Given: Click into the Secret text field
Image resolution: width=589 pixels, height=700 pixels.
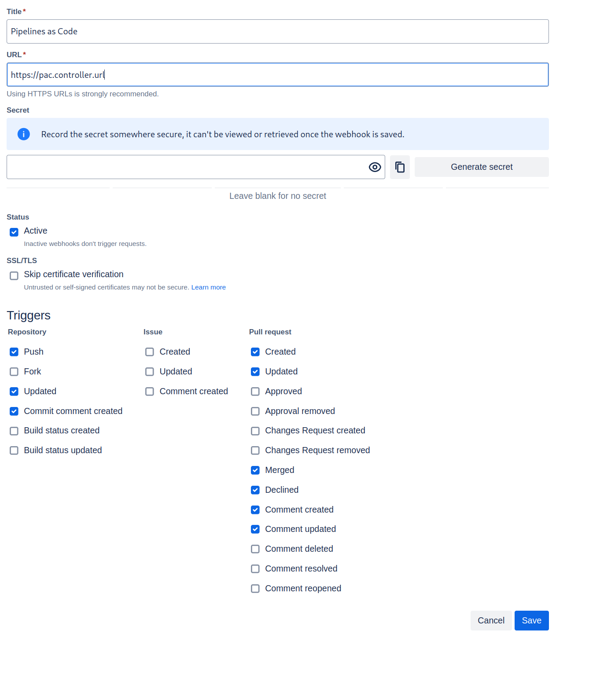Looking at the screenshot, I should click(185, 167).
